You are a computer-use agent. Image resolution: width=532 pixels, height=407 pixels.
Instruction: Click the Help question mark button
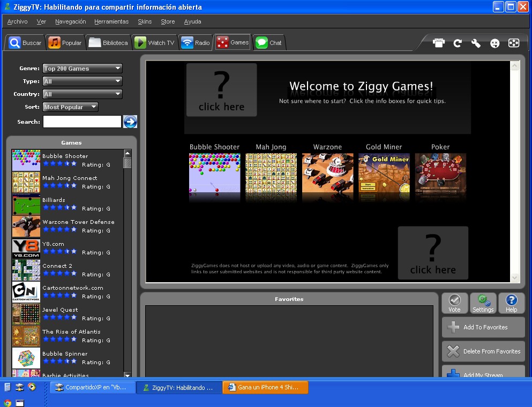[511, 303]
